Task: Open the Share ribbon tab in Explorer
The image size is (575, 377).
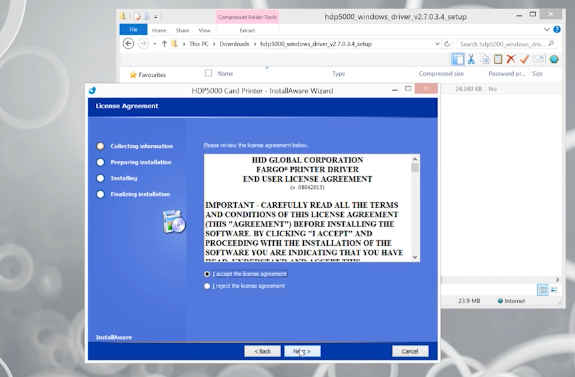Action: (182, 30)
